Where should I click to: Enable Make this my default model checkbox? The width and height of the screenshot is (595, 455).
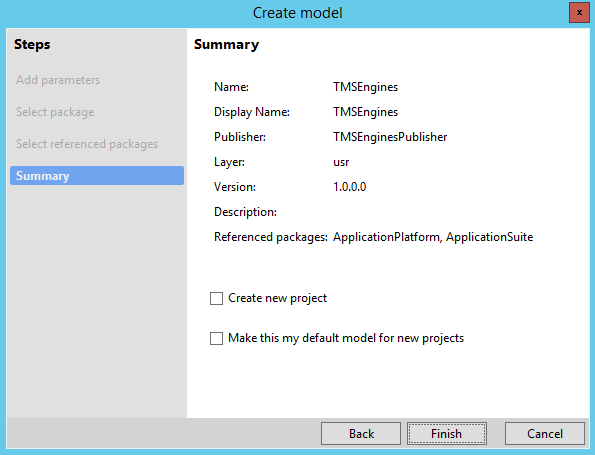pyautogui.click(x=216, y=338)
